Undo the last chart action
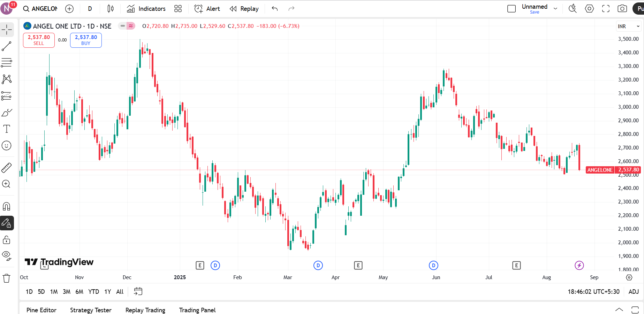This screenshot has width=644, height=314. point(275,9)
